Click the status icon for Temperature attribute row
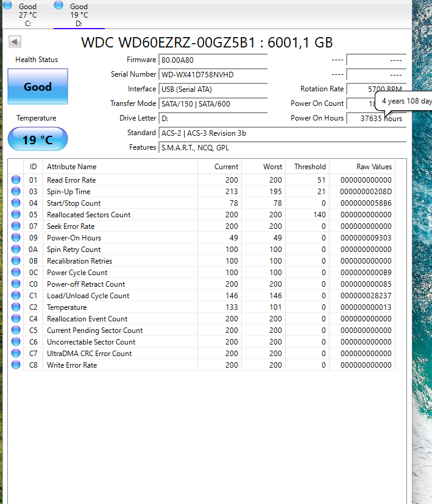Viewport: 432px width, 504px height. click(16, 307)
